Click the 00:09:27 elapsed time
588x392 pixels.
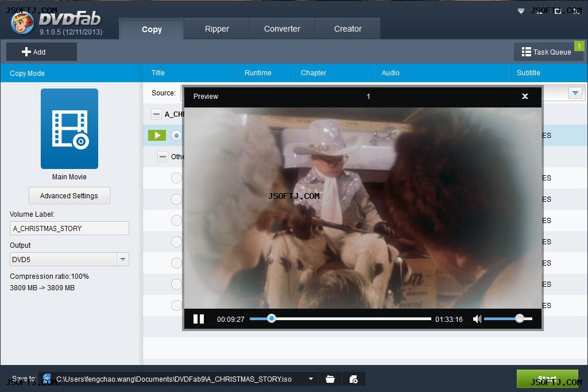pos(231,320)
